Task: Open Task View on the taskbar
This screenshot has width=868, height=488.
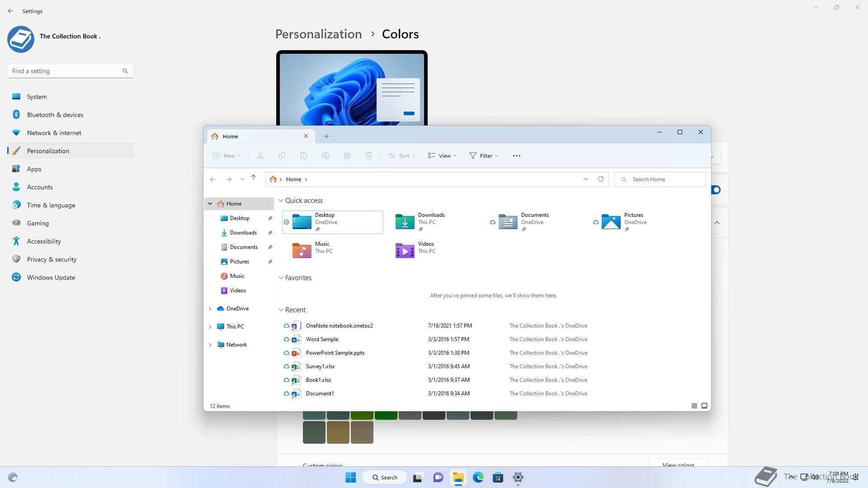Action: tap(418, 477)
